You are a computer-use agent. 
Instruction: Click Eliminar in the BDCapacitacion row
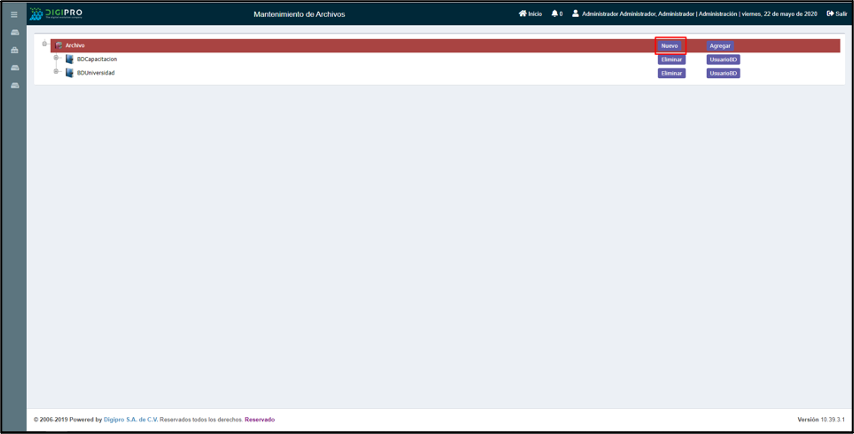click(671, 60)
